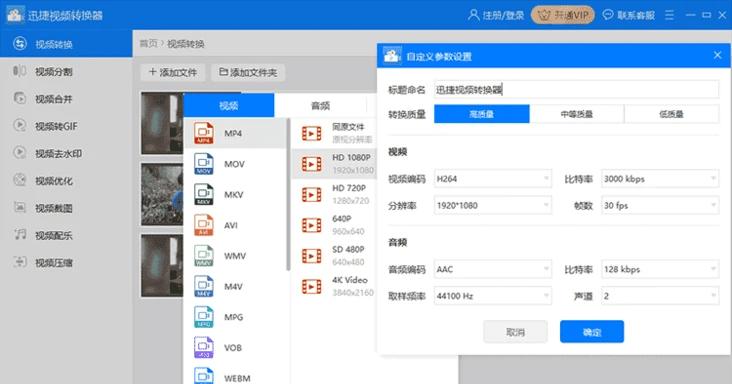The width and height of the screenshot is (732, 384).
Task: Switch to the 视频 format tab
Action: click(x=229, y=105)
